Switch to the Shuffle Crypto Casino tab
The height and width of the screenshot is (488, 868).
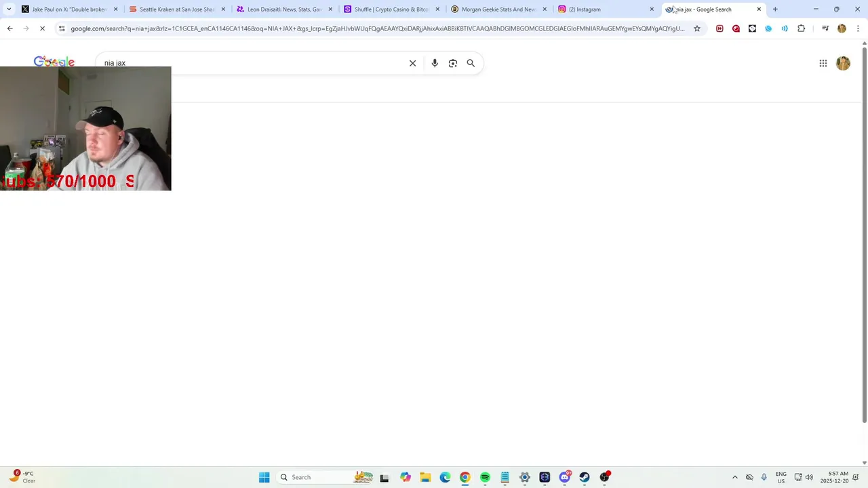(x=391, y=9)
